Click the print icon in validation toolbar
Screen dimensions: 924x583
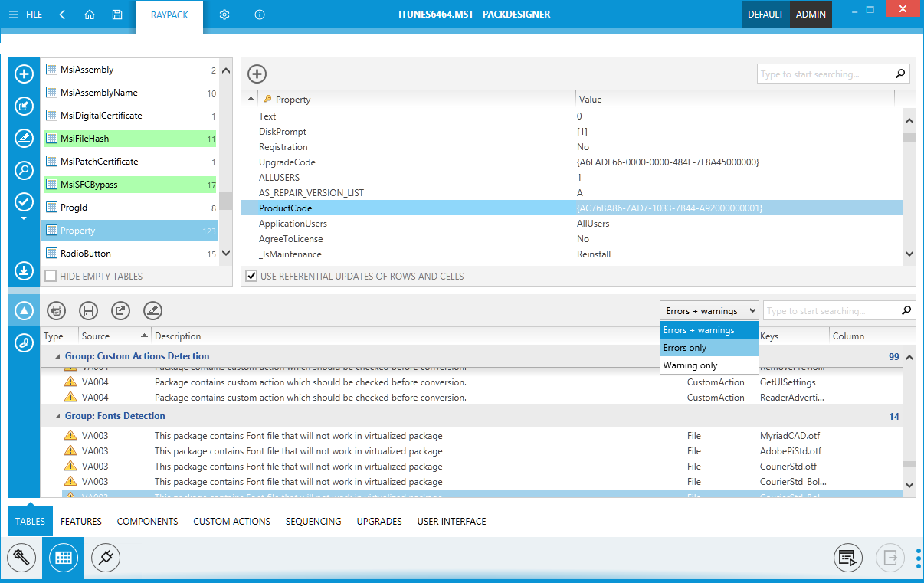pos(56,310)
